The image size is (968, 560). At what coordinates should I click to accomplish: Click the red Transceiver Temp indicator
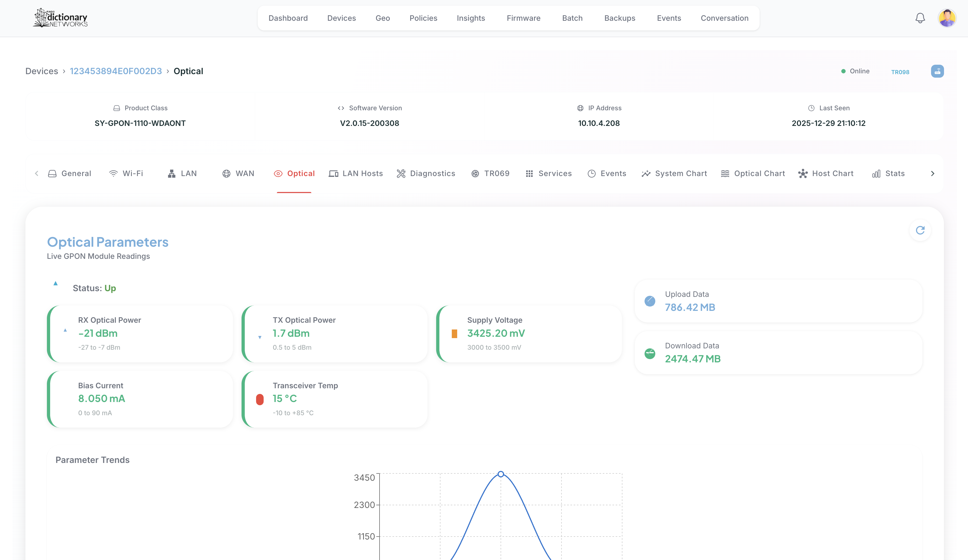[260, 400]
